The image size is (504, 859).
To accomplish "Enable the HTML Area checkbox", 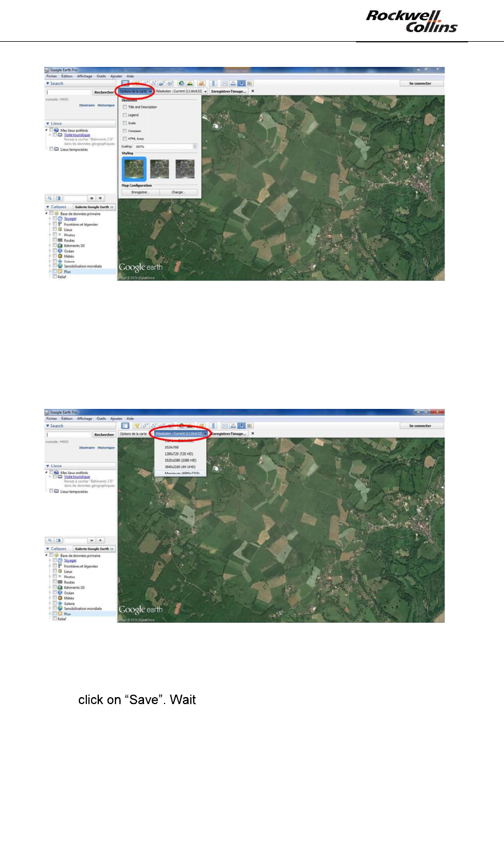I will [125, 138].
